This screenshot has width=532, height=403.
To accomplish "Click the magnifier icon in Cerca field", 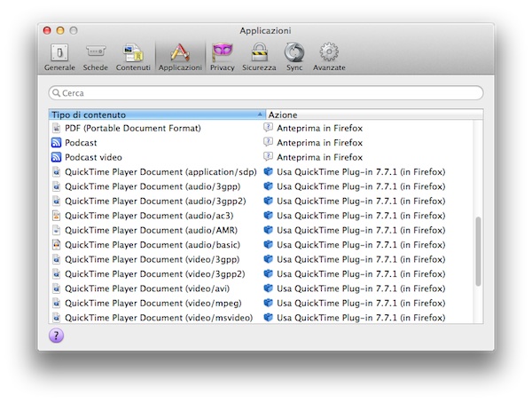I will [57, 93].
